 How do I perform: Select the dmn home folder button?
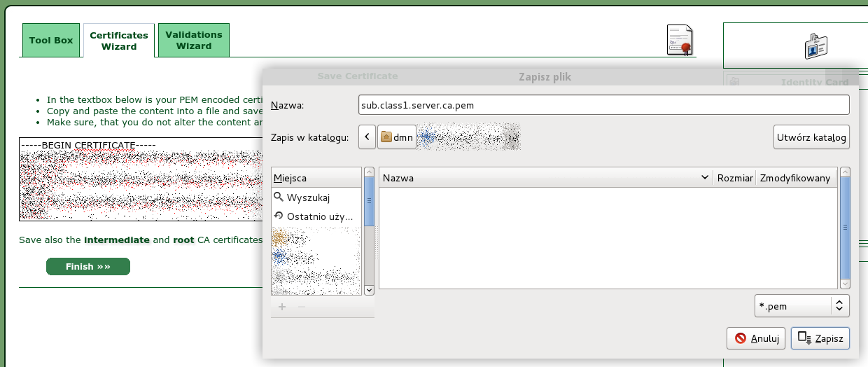click(397, 137)
